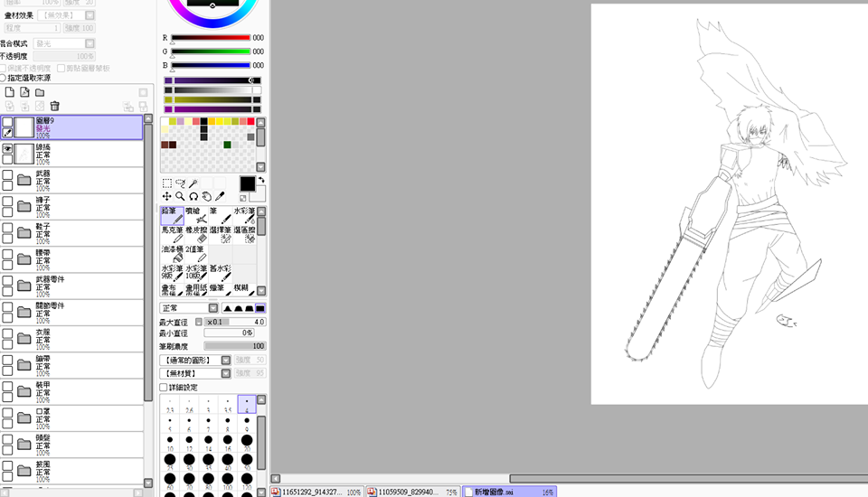The height and width of the screenshot is (497, 868).
Task: Select the lasso selection tool
Action: (180, 183)
